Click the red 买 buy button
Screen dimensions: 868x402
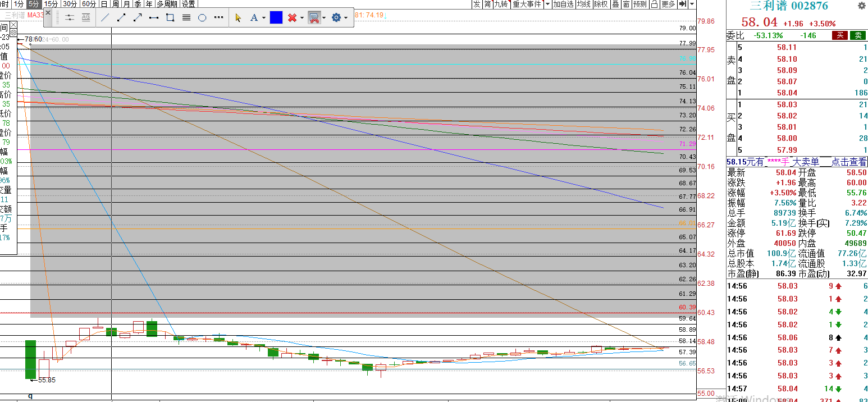coord(840,36)
